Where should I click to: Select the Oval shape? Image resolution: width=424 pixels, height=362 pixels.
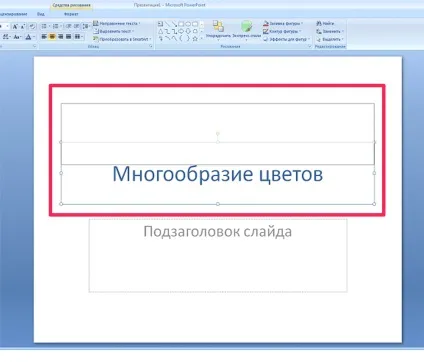(x=188, y=24)
